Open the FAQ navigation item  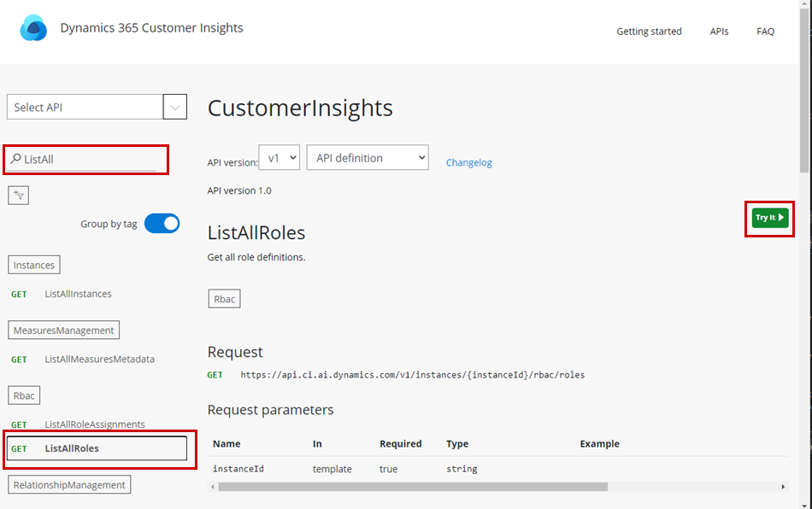(765, 32)
